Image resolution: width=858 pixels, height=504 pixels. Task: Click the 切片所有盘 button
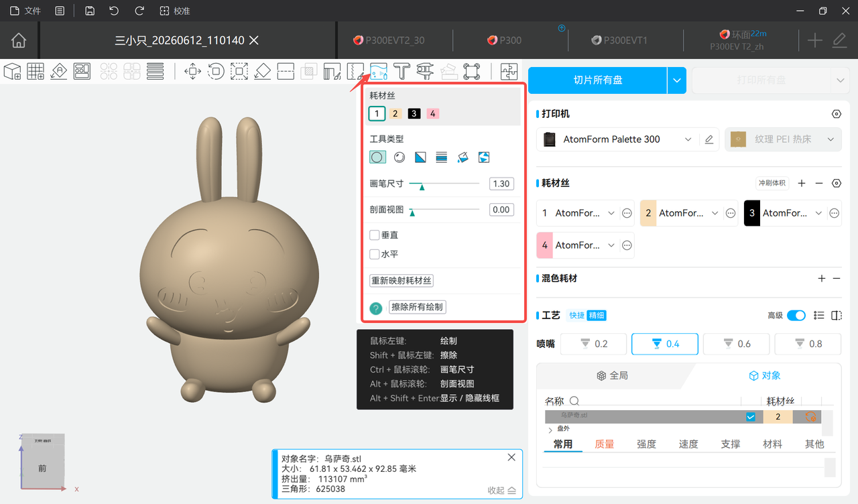tap(598, 80)
